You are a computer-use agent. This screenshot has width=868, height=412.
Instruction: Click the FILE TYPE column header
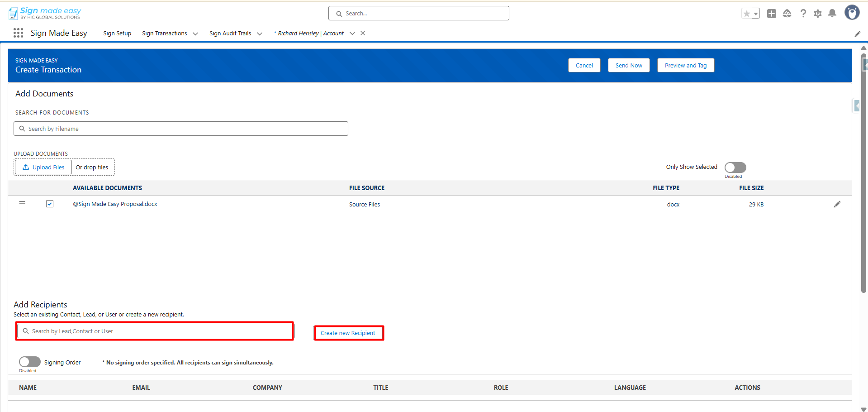(666, 188)
